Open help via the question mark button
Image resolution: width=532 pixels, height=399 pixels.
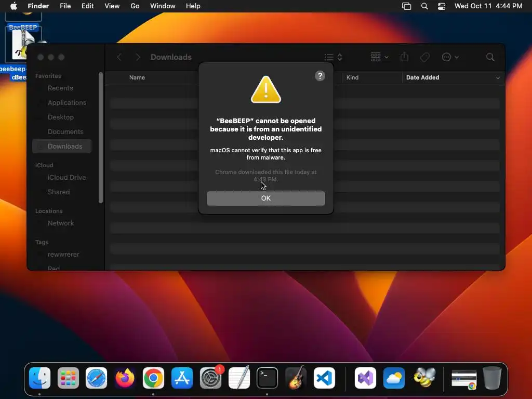pyautogui.click(x=320, y=76)
